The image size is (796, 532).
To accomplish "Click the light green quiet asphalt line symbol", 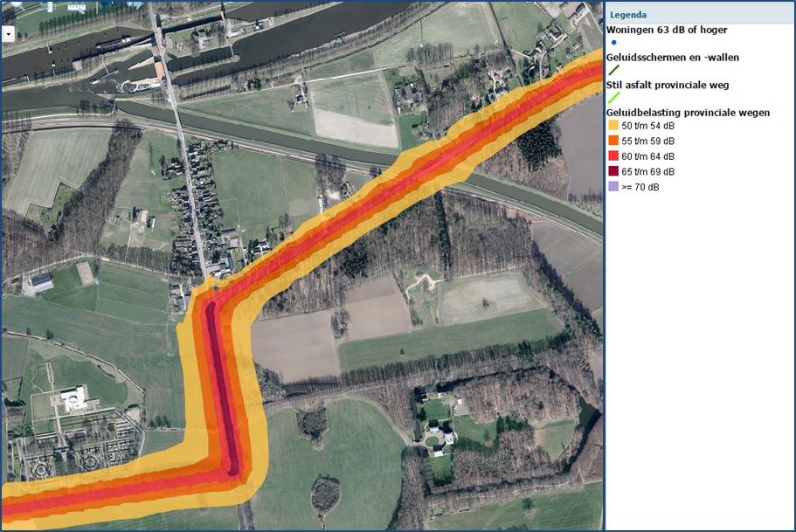I will 613,98.
